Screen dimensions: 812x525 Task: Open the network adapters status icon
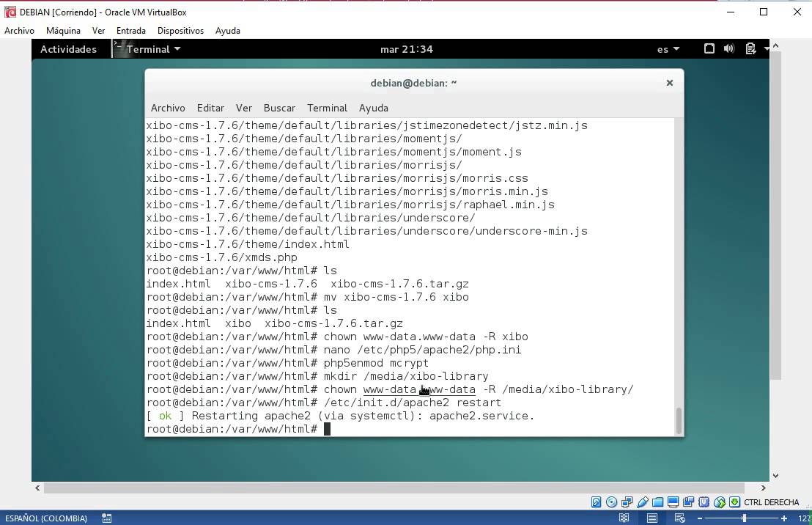[627, 502]
